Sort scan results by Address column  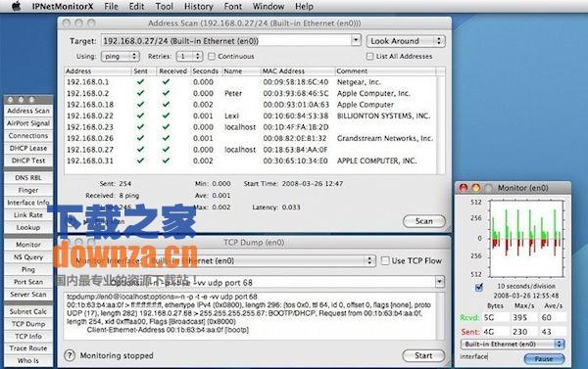[97, 71]
